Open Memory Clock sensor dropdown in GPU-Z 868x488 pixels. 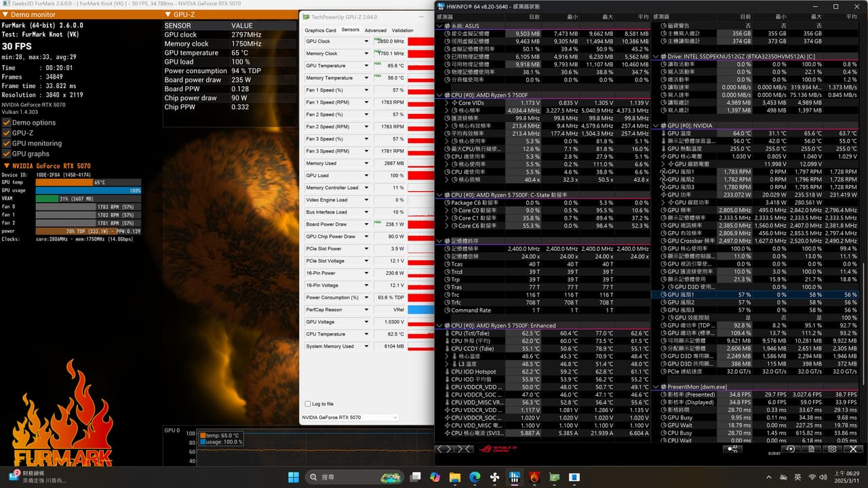tap(366, 54)
